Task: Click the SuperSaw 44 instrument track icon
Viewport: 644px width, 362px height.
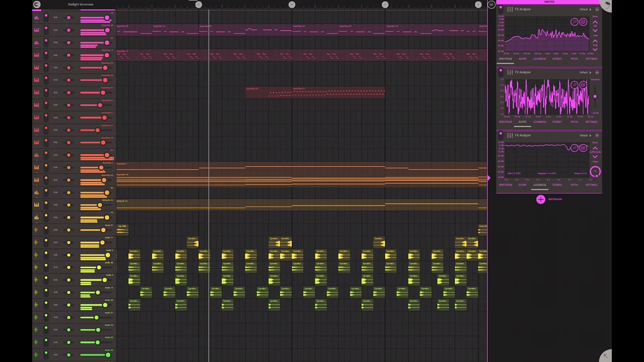Action: pos(36,30)
